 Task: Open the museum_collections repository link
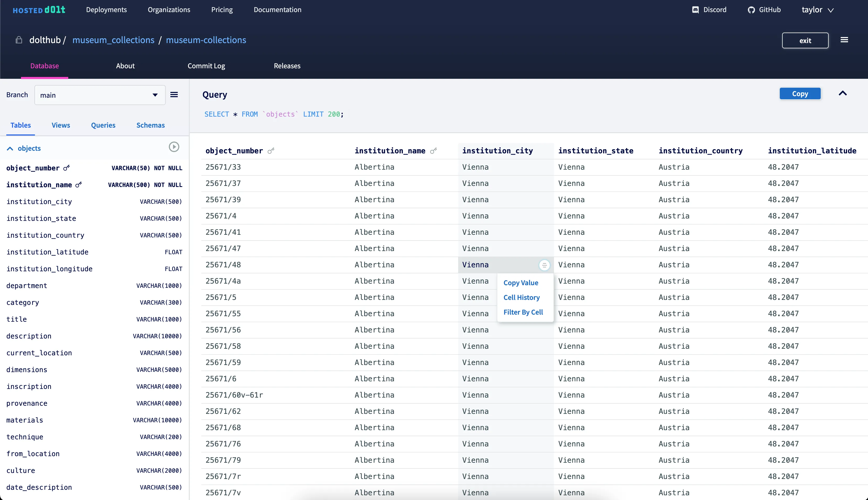[113, 40]
